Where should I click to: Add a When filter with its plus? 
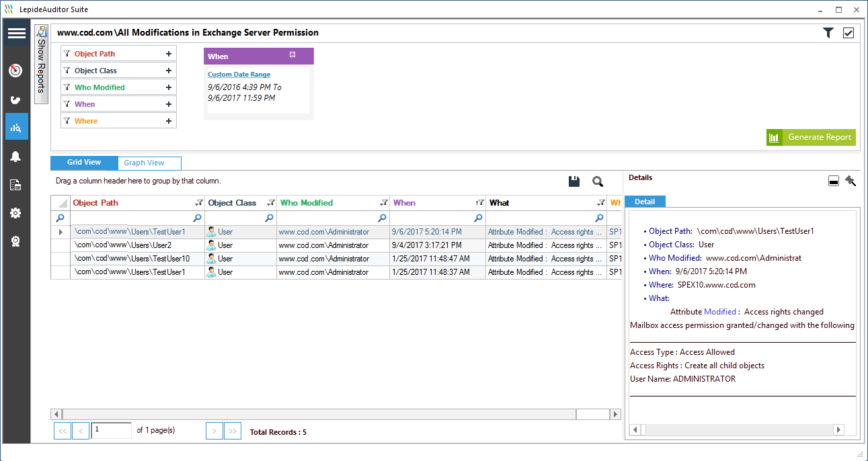[169, 104]
